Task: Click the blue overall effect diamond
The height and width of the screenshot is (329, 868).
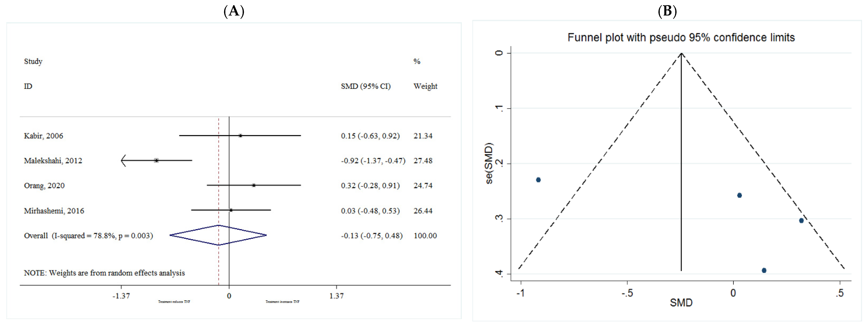Action: (218, 235)
